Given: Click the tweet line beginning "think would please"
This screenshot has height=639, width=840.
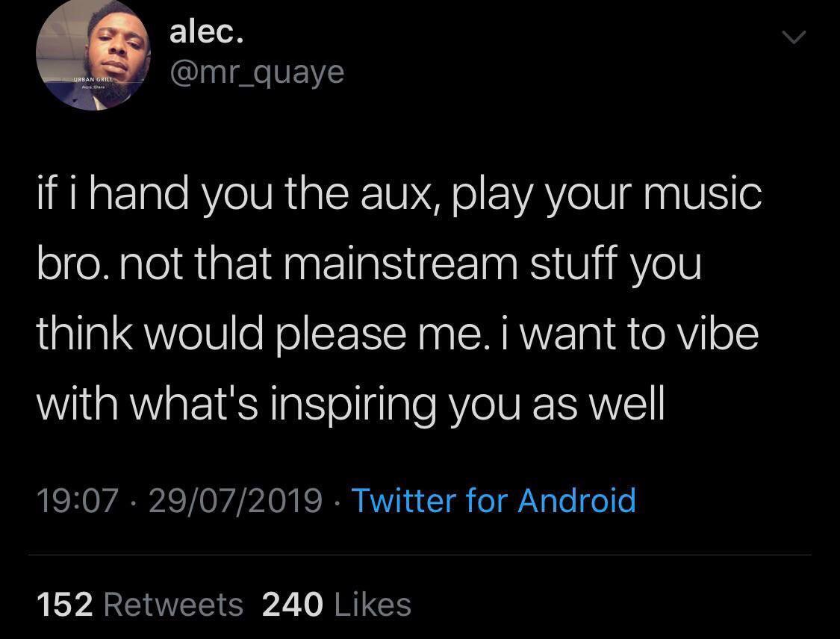Looking at the screenshot, I should click(x=397, y=333).
